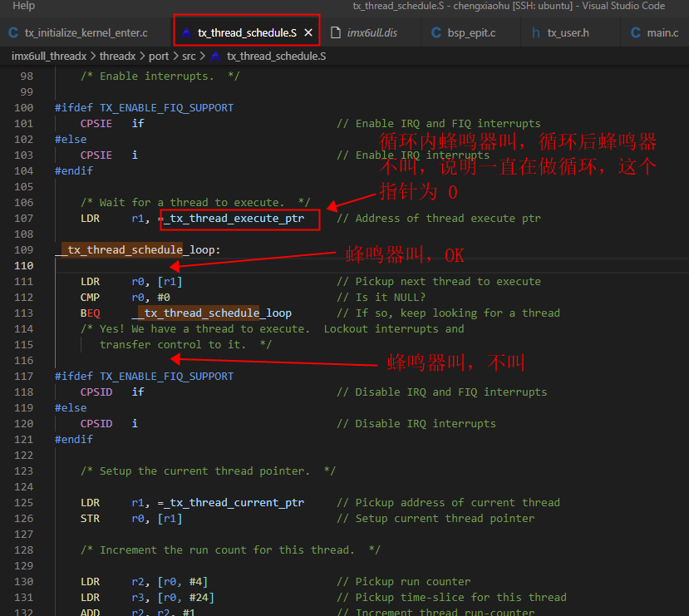Click CPSID instruction on line 118
This screenshot has width=689, height=616.
pos(96,392)
